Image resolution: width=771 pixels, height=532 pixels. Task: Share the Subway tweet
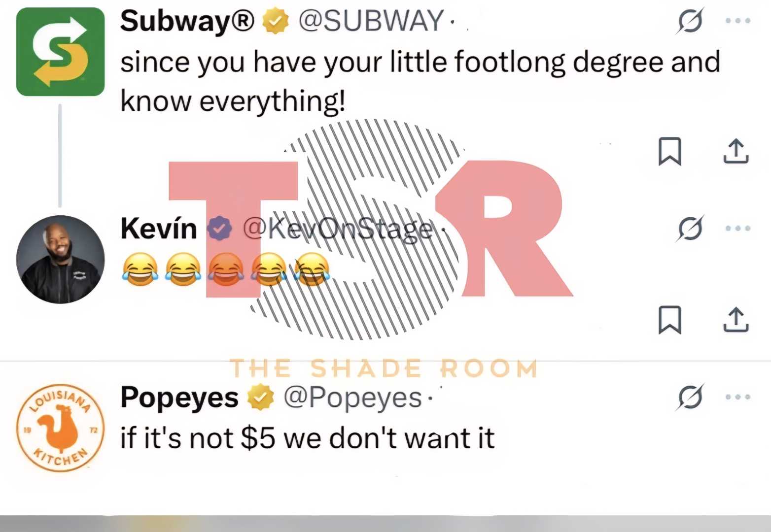click(736, 151)
